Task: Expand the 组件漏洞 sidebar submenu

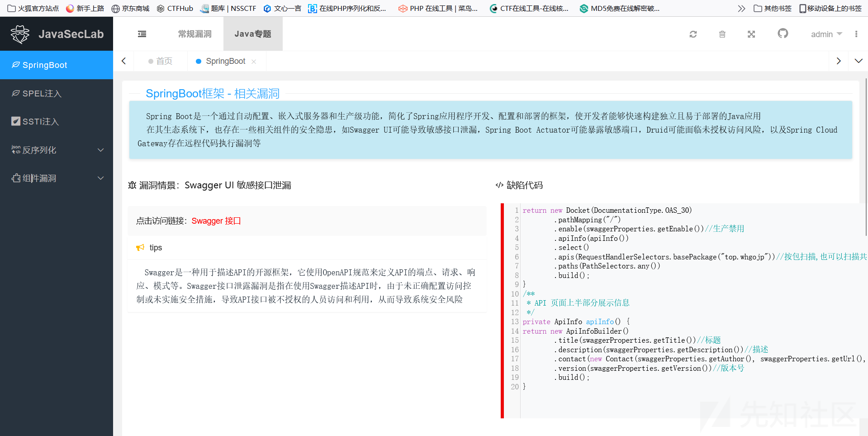Action: coord(57,178)
